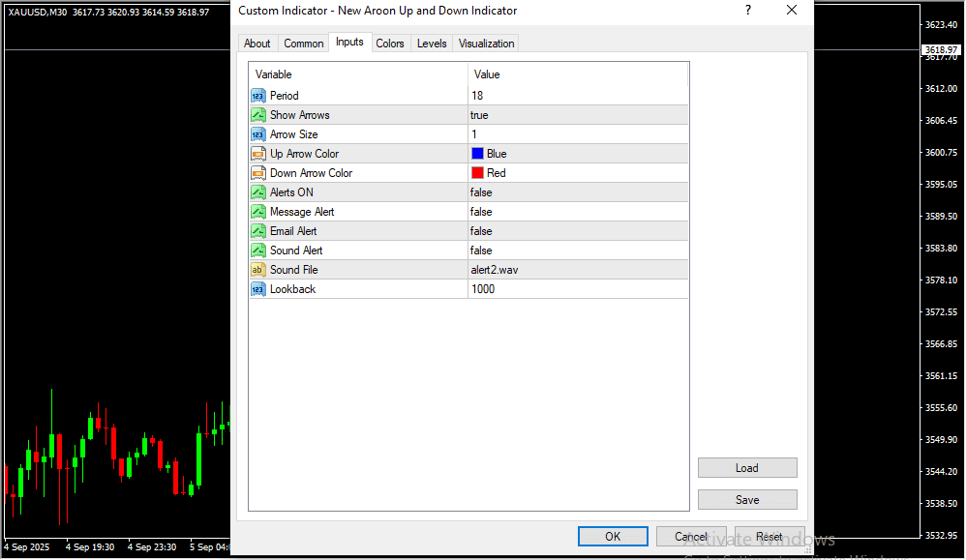The width and height of the screenshot is (966, 560).
Task: Select the Message Alert false value
Action: [x=577, y=212]
